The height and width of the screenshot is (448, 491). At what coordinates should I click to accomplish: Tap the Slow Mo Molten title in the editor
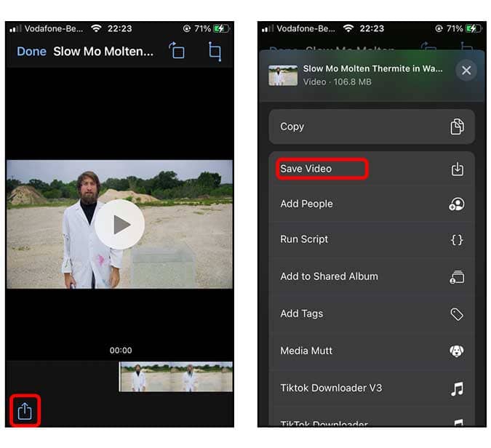click(103, 52)
